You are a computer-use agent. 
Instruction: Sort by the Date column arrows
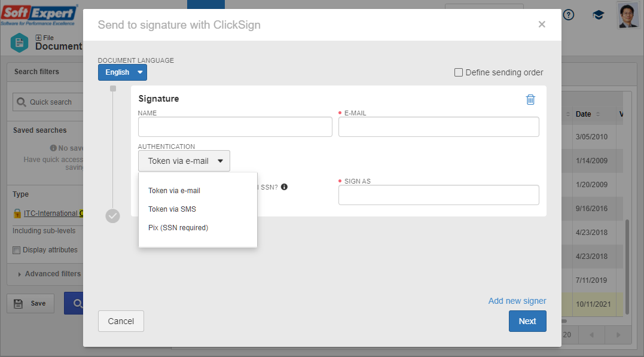point(598,114)
